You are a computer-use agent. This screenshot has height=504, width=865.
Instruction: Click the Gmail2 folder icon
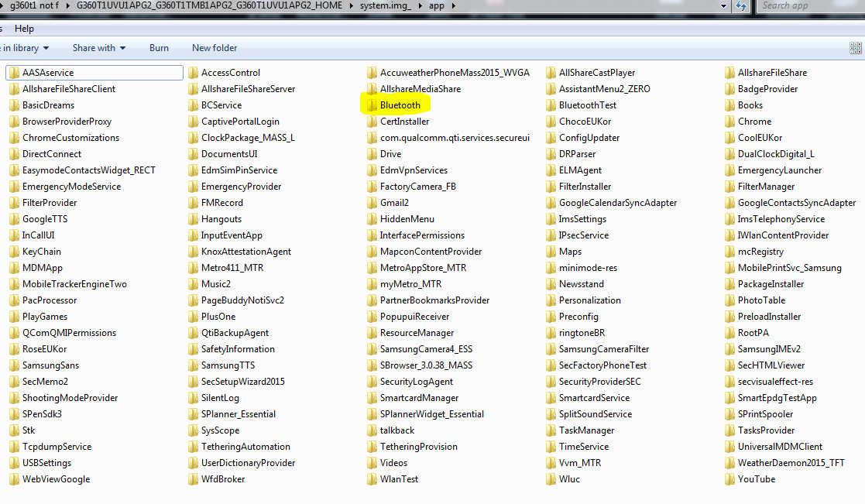372,203
